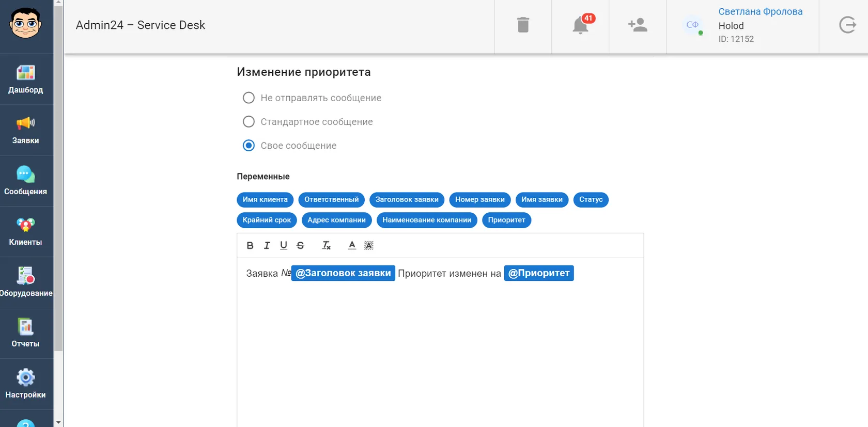Image resolution: width=868 pixels, height=427 pixels.
Task: Insert the 'Имя заявки' variable
Action: [x=542, y=200]
